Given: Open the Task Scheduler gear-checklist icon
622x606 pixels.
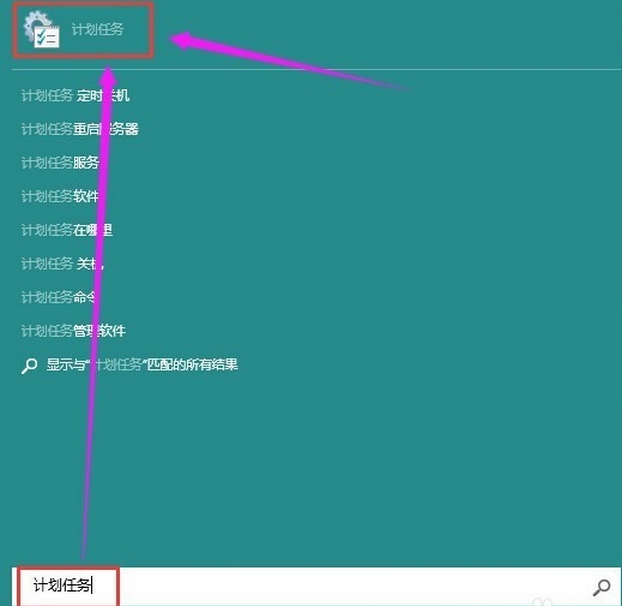Looking at the screenshot, I should [x=41, y=29].
